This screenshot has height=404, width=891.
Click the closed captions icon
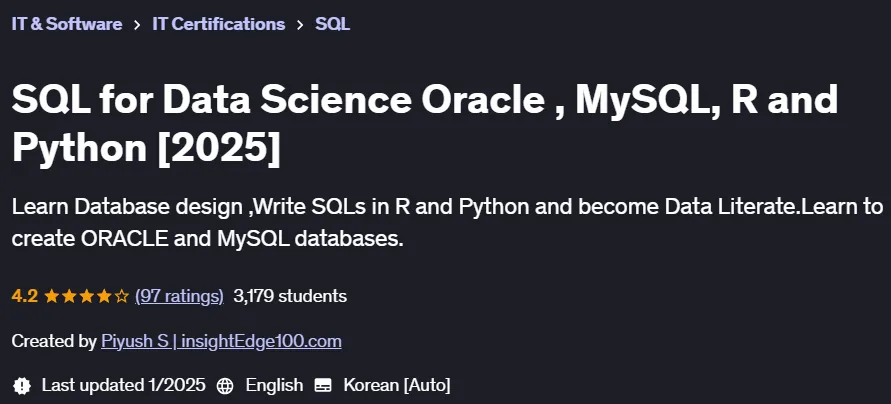click(323, 386)
